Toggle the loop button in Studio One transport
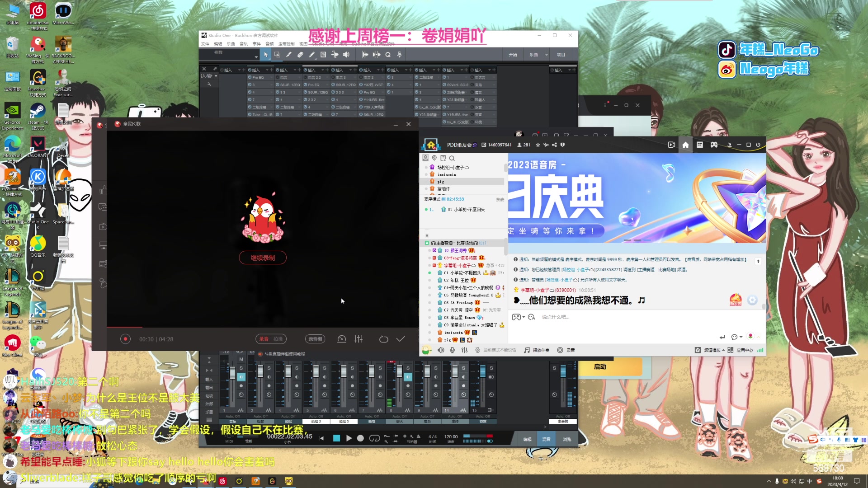Screen dimensions: 868x488 [x=374, y=438]
